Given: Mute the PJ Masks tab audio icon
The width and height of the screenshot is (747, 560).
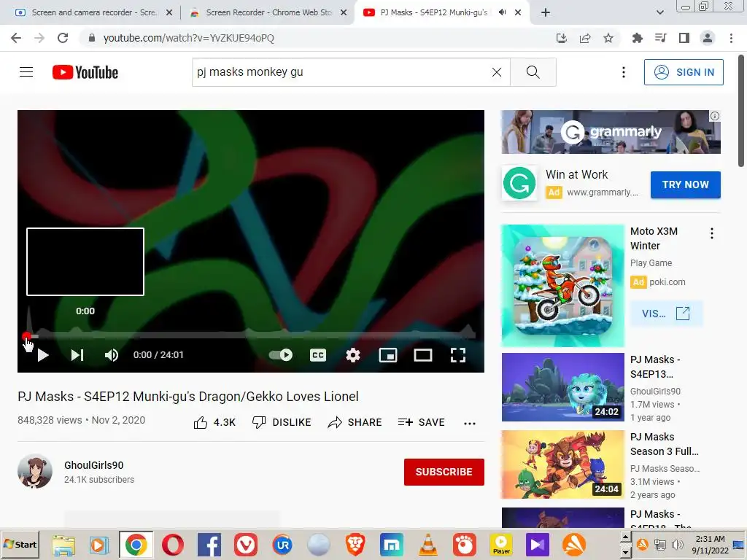Looking at the screenshot, I should [502, 12].
